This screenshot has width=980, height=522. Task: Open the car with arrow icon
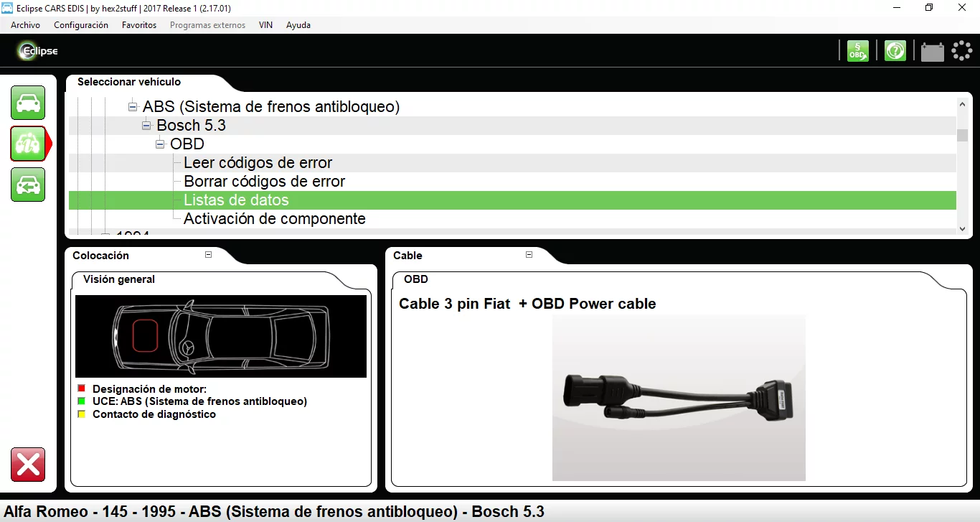28,185
